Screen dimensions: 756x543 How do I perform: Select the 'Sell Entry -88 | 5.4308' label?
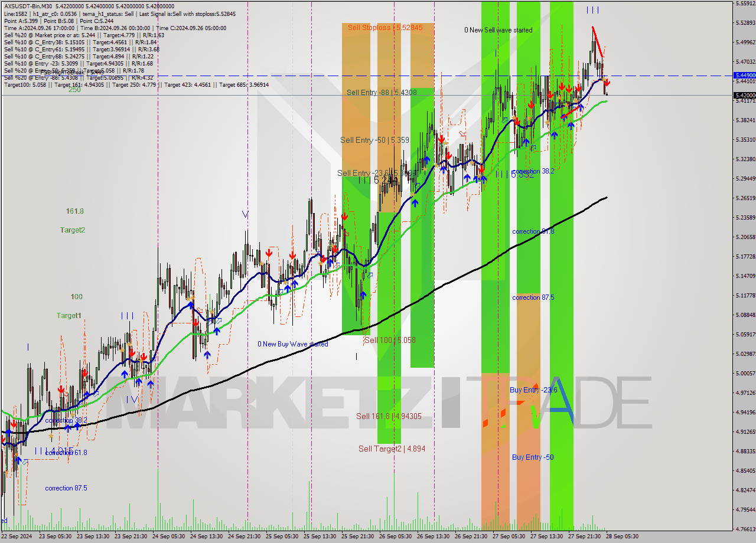(x=382, y=92)
